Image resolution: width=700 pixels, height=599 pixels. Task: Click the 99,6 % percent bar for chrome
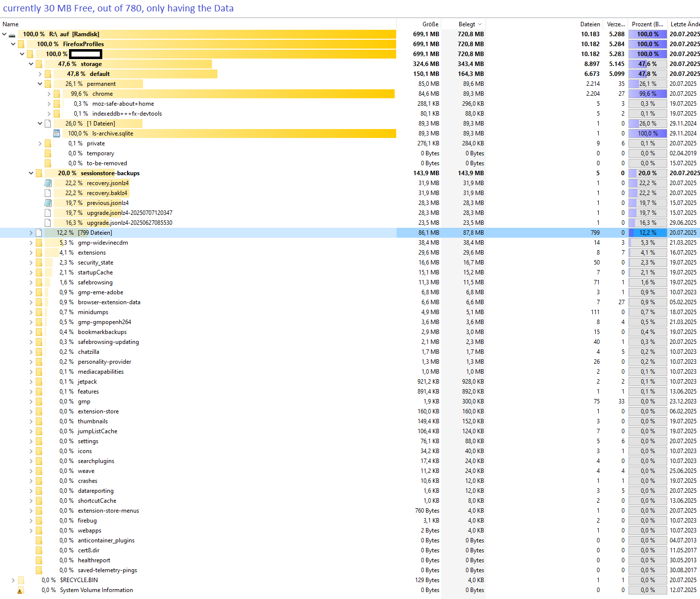coord(648,94)
